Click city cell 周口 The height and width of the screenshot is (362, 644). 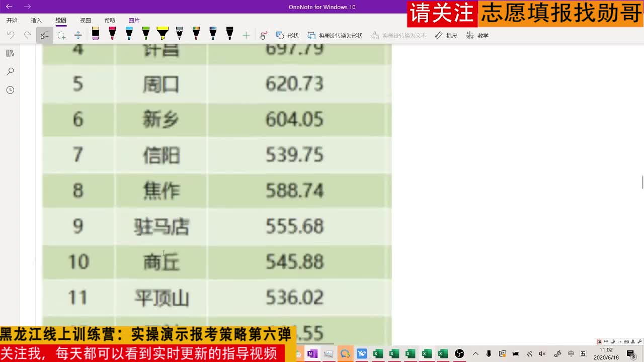[161, 84]
